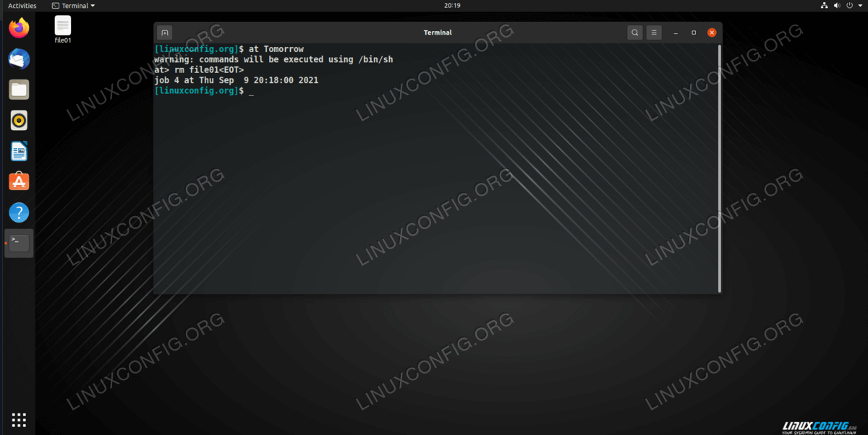The height and width of the screenshot is (435, 868).
Task: Click the network status icon
Action: click(x=825, y=6)
